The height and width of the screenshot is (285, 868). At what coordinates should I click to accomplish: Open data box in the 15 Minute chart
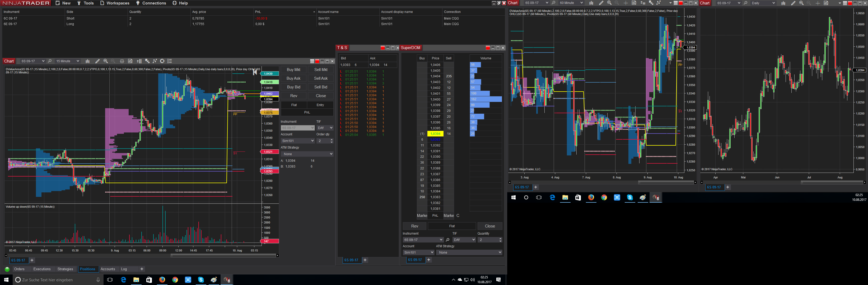point(130,61)
